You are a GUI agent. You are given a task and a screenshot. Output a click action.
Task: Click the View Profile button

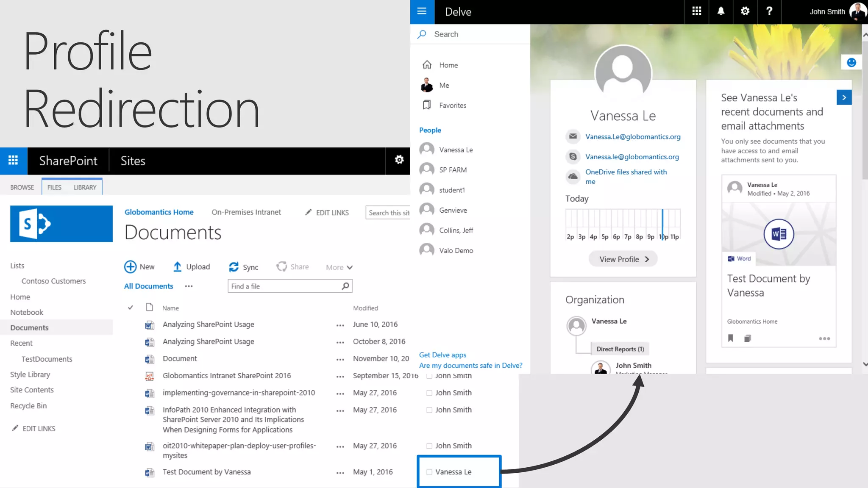(x=623, y=259)
